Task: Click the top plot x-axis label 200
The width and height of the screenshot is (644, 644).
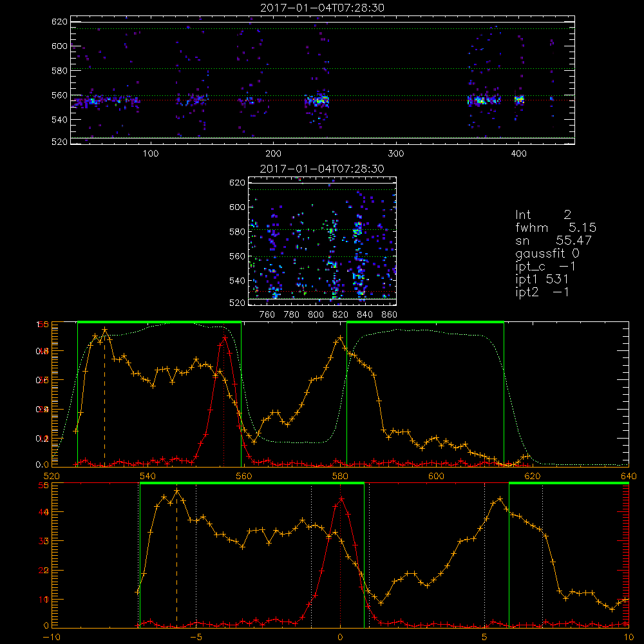Action: tap(273, 154)
